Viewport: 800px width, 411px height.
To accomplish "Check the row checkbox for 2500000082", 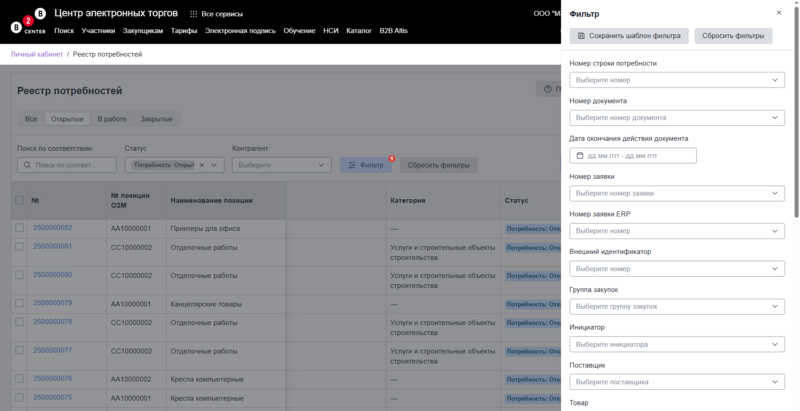I will pos(19,228).
